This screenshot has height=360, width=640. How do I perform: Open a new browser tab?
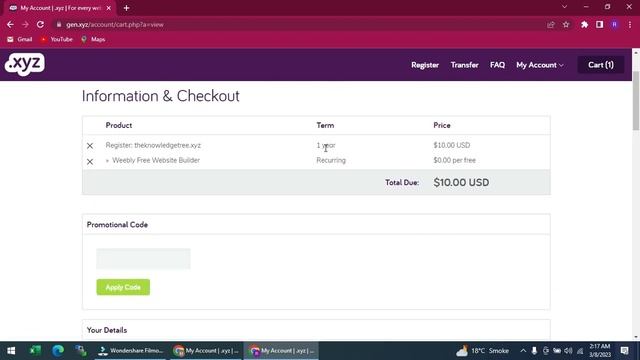[x=127, y=8]
